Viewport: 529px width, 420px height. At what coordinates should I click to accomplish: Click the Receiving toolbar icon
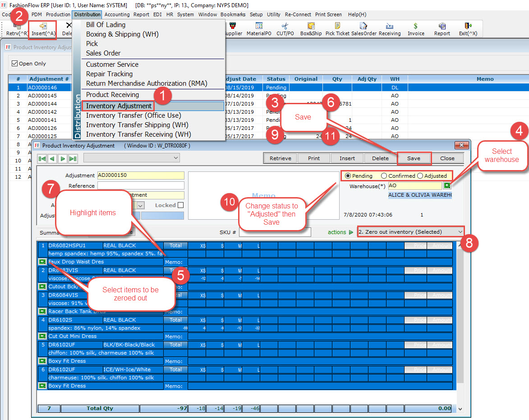coord(389,29)
